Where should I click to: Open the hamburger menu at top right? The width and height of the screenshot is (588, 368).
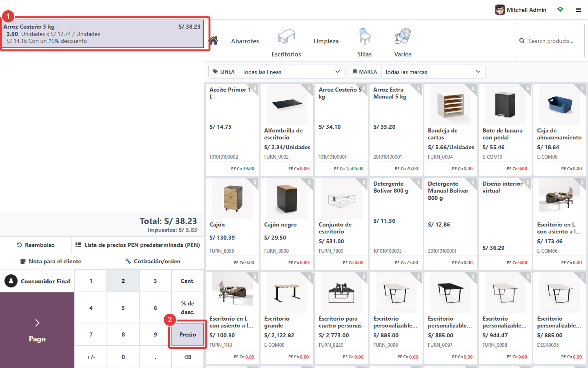pyautogui.click(x=579, y=10)
